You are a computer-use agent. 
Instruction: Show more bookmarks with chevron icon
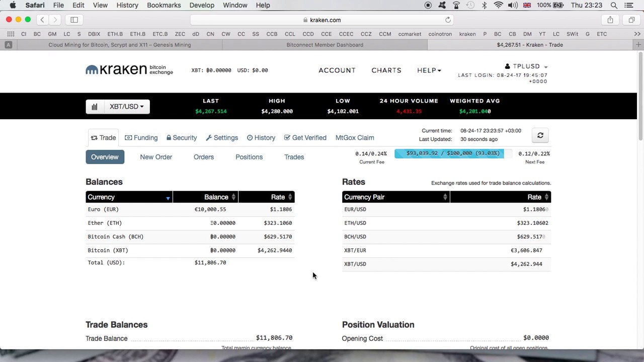637,34
